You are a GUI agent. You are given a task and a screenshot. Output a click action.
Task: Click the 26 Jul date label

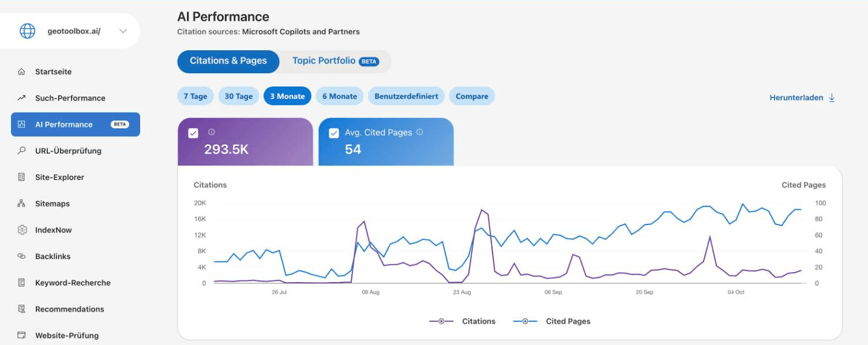tap(279, 292)
